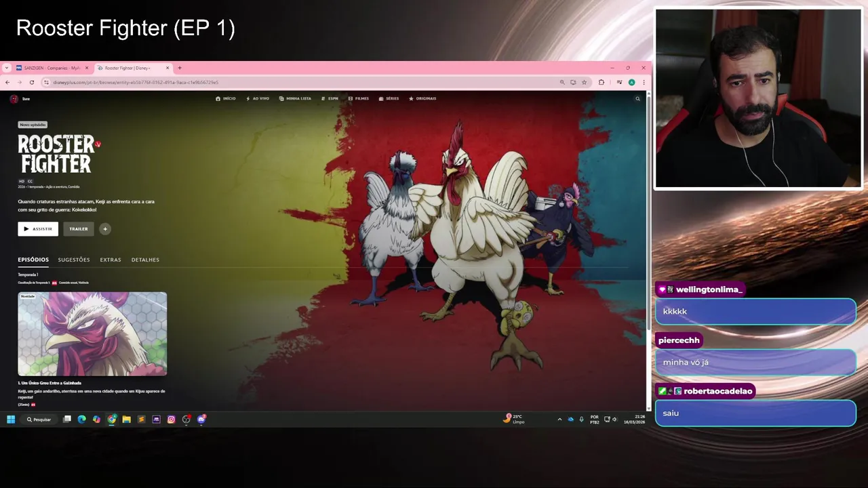
Task: Click the Trailer button
Action: (79, 229)
